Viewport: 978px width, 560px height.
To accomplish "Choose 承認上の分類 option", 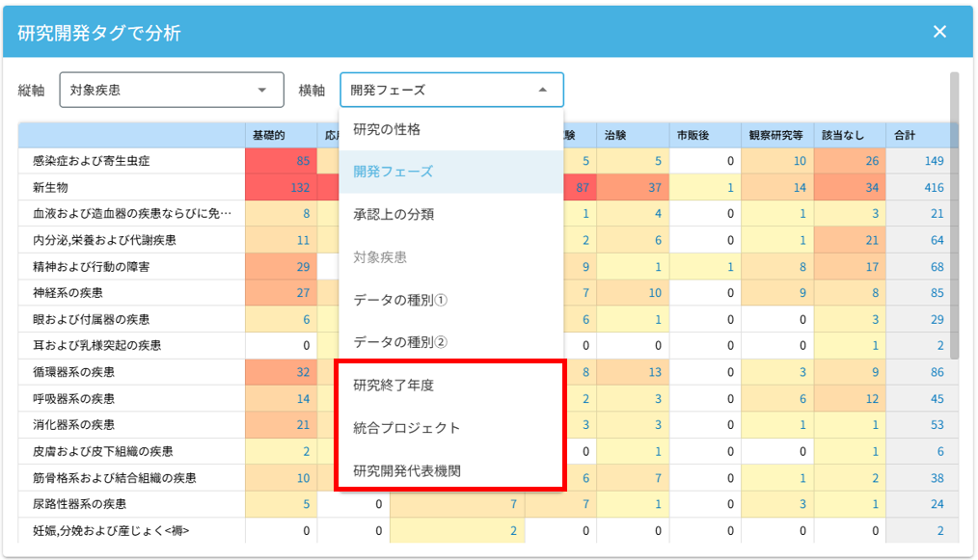I will [394, 214].
